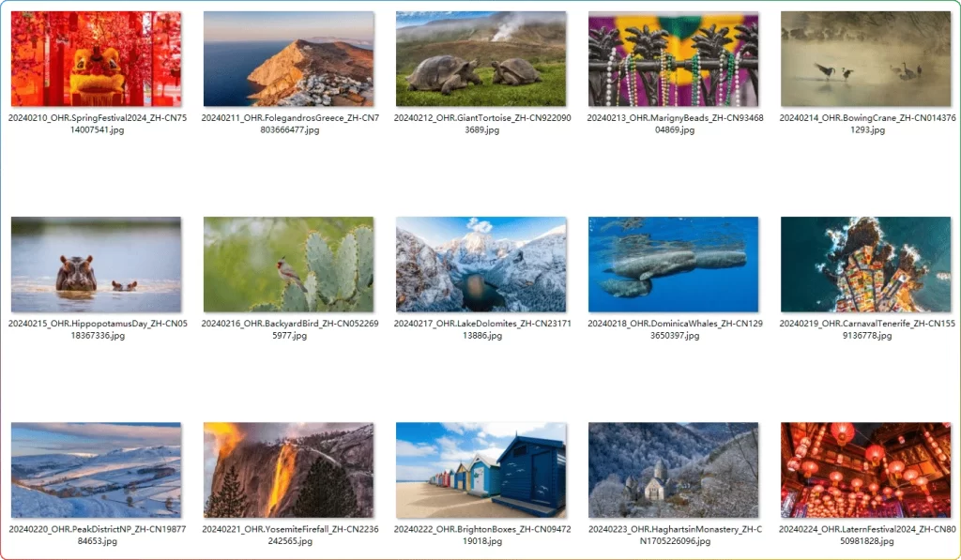Click the LaternFestival2024 red lanterns thumbnail
The height and width of the screenshot is (560, 961).
point(866,470)
